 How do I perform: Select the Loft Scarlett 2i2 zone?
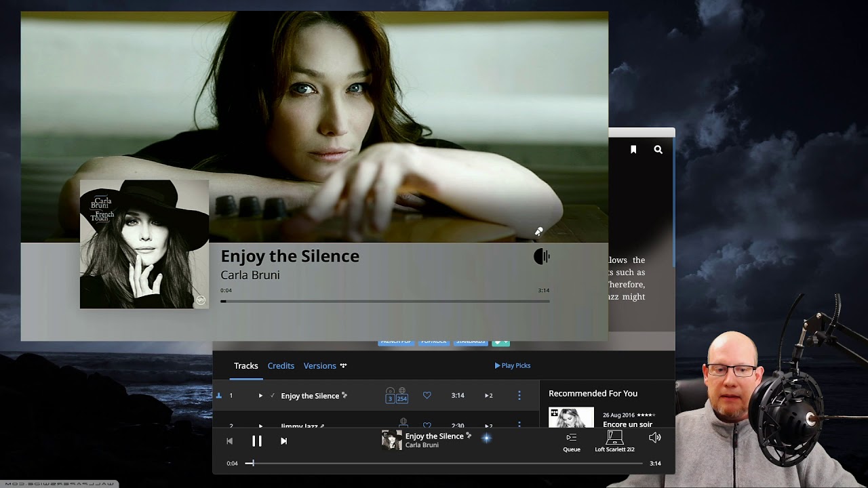tap(614, 441)
